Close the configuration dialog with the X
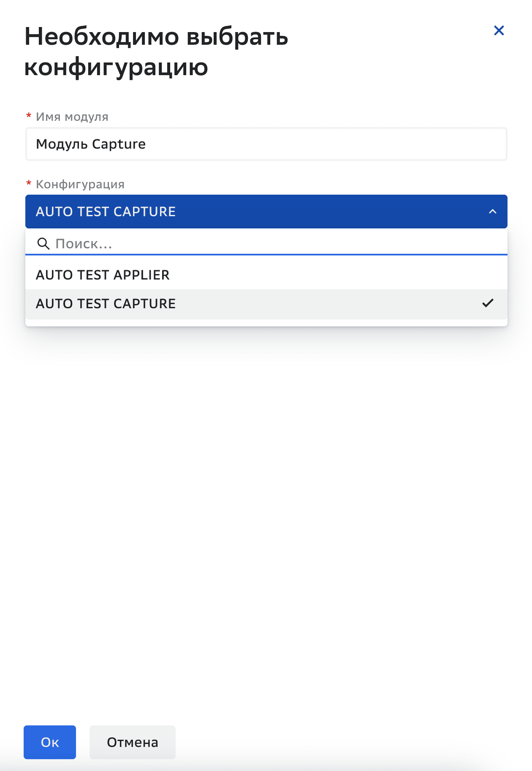 pos(499,30)
